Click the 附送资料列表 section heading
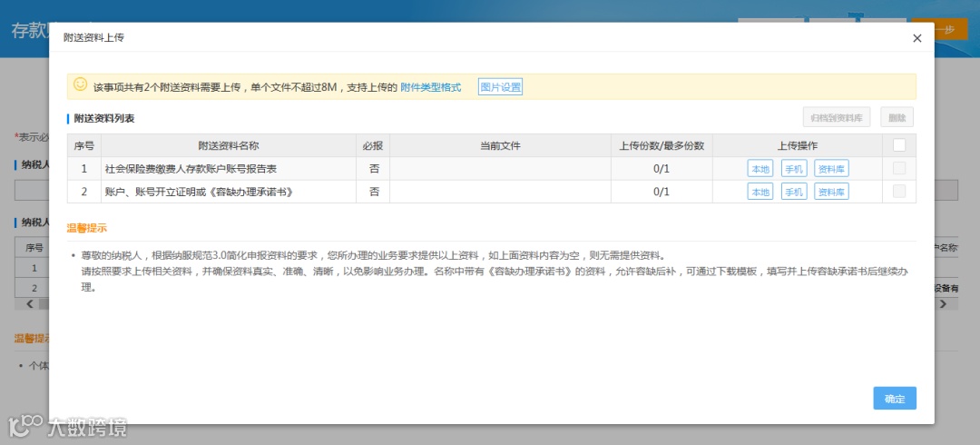The image size is (980, 445). tap(103, 118)
